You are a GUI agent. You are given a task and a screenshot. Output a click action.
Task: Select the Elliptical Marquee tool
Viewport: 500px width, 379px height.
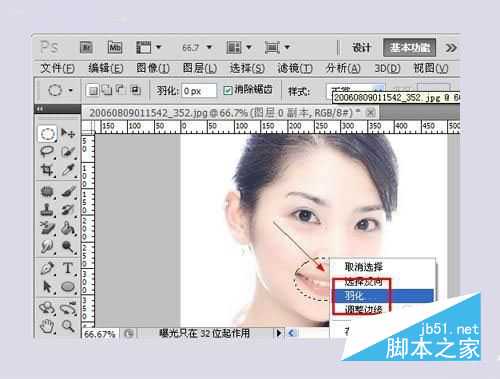[47, 134]
